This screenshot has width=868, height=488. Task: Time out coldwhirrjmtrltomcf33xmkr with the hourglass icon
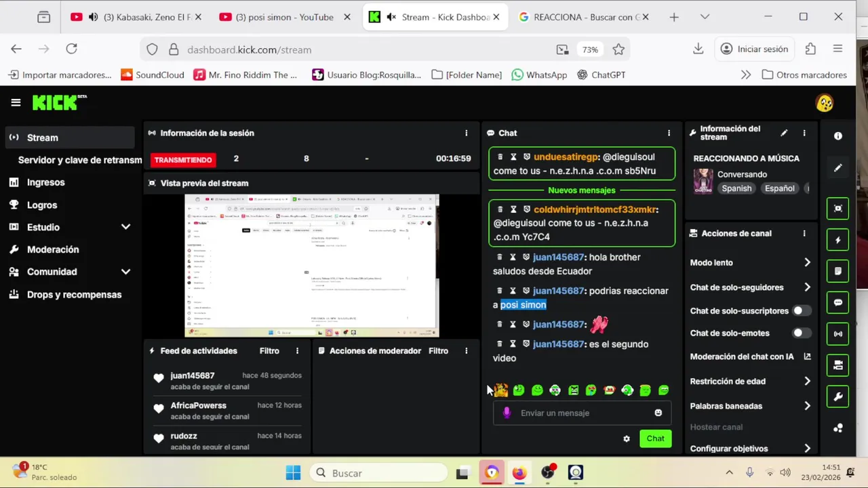tap(513, 209)
